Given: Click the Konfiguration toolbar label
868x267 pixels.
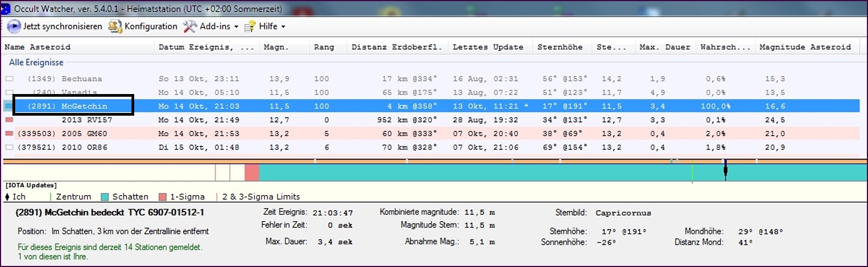Looking at the screenshot, I should [x=150, y=26].
